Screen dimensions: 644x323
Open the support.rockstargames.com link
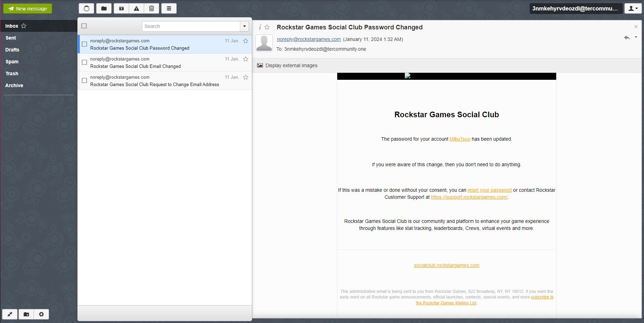(469, 197)
